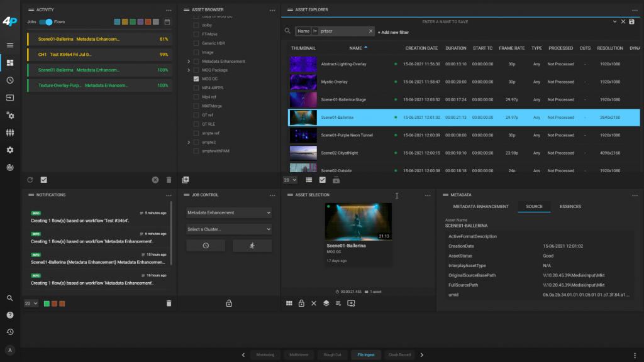Clear the Name filter with its X button
The width and height of the screenshot is (644, 362).
[x=370, y=31]
